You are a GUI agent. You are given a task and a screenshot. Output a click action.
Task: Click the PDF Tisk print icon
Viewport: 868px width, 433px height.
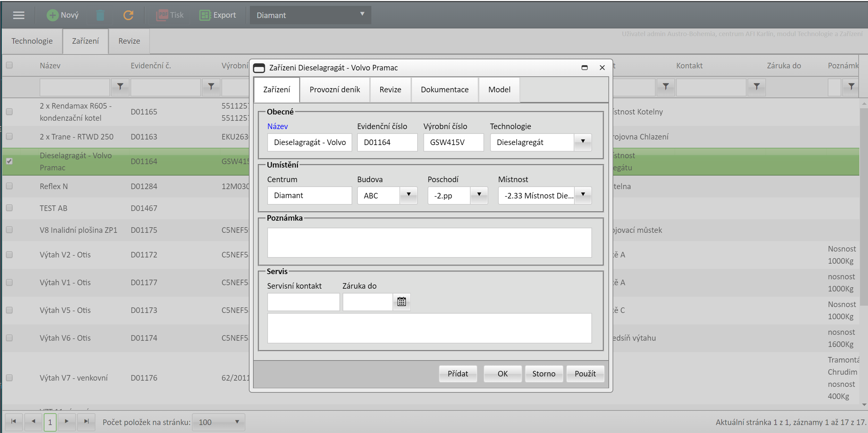(162, 15)
